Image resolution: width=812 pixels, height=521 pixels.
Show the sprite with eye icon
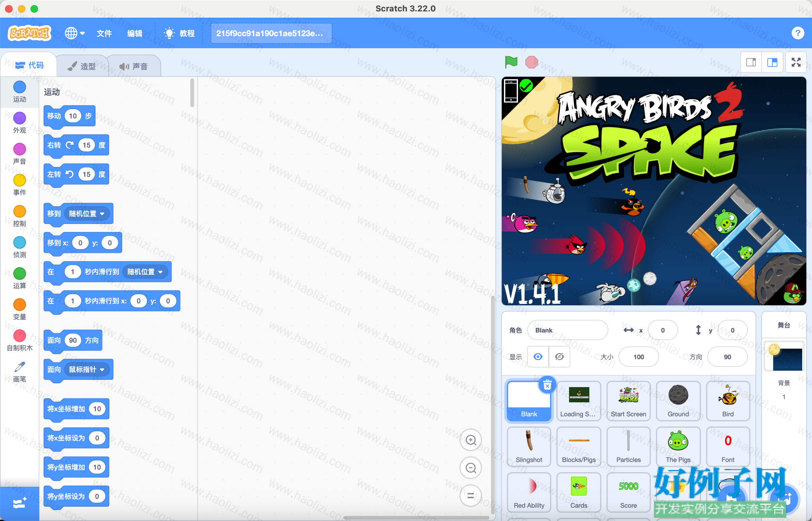(x=538, y=357)
